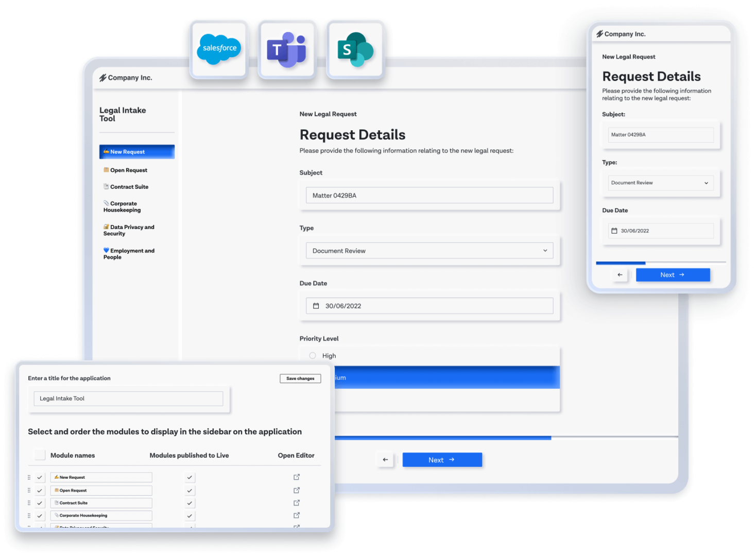Toggle the select-all modules checkbox
The image size is (756, 556).
(40, 455)
